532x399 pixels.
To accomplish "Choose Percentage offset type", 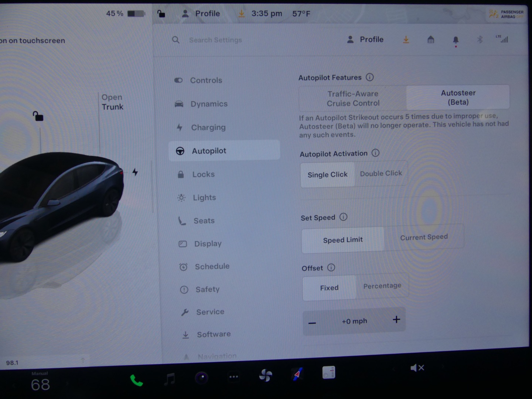I will [382, 286].
